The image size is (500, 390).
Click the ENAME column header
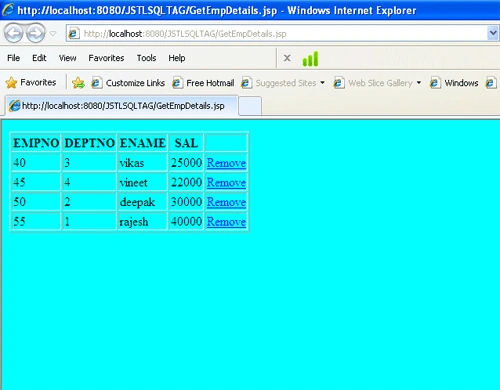[143, 143]
